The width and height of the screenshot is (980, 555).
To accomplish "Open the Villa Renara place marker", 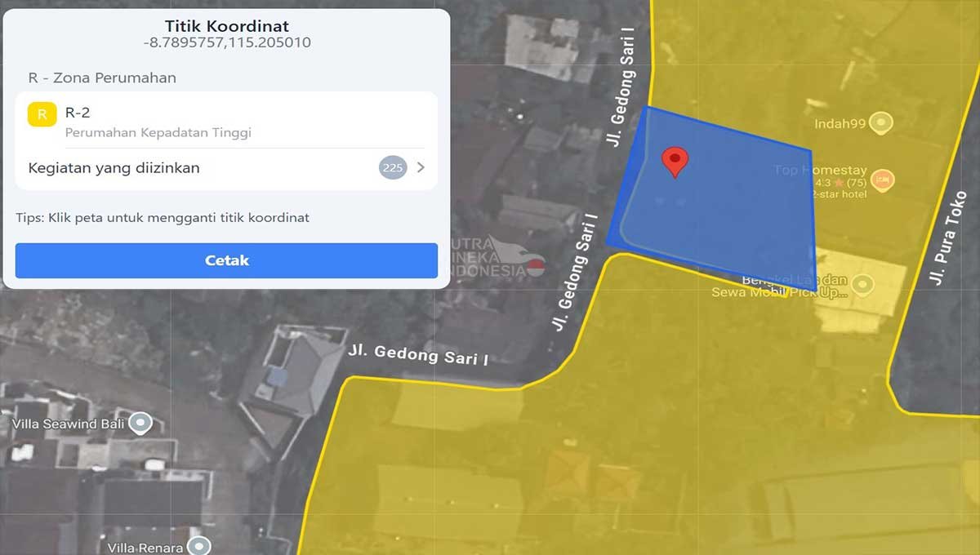I will [198, 545].
